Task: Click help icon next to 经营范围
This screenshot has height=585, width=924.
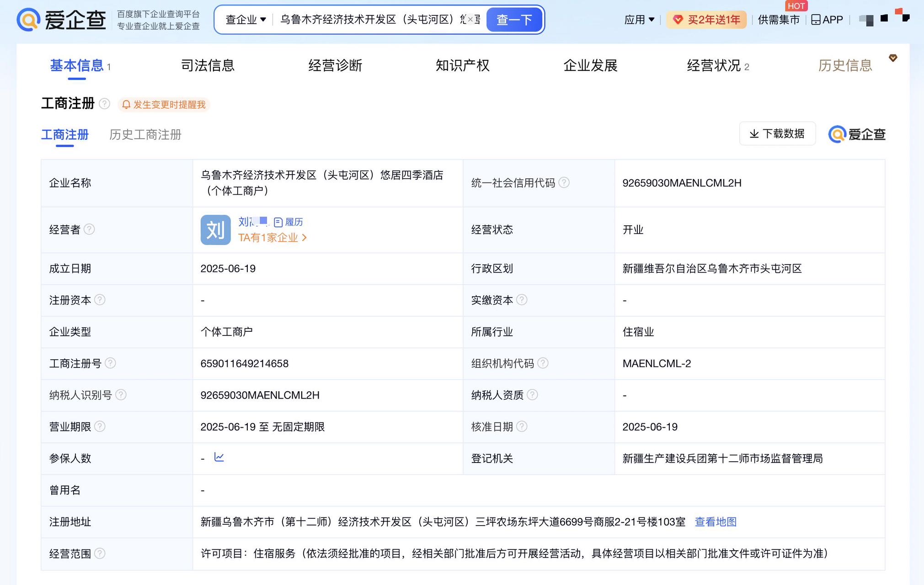Action: (x=100, y=553)
